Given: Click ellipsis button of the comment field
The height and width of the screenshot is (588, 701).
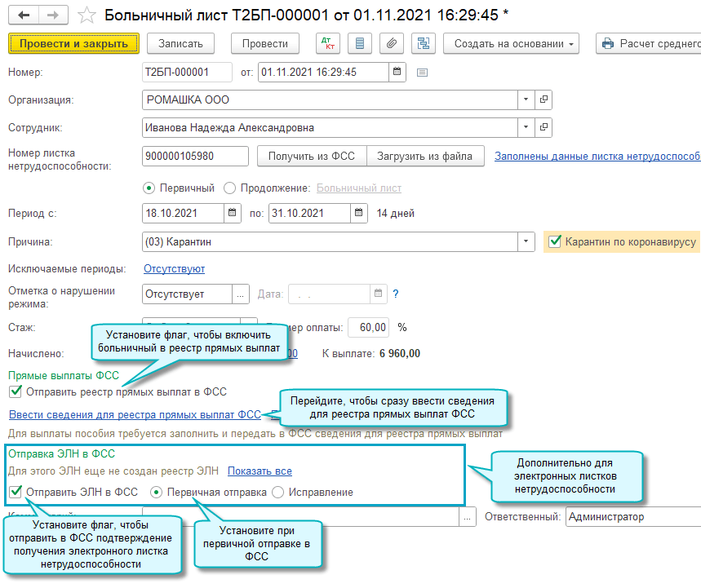Looking at the screenshot, I should click(x=467, y=517).
